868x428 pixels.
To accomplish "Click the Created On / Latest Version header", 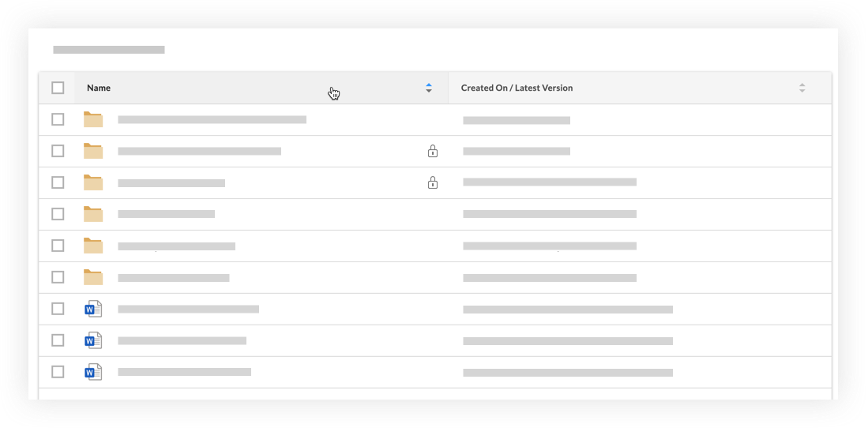I will tap(517, 88).
